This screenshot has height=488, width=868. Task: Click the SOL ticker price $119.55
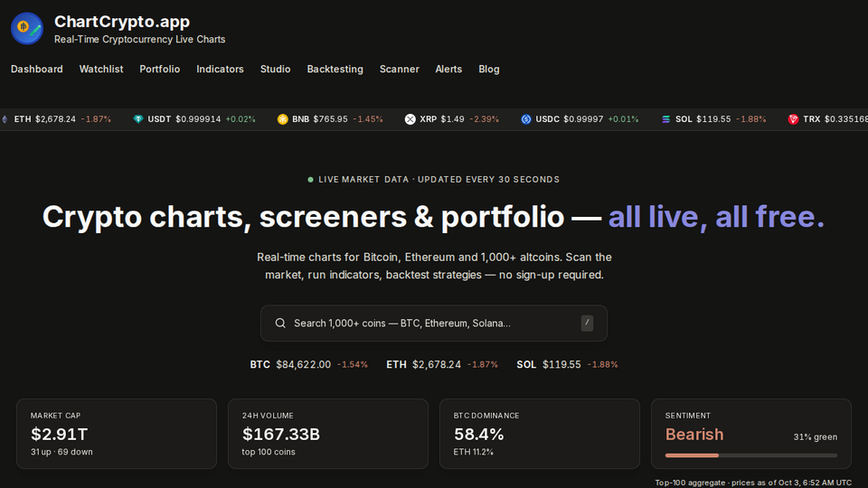tap(713, 119)
